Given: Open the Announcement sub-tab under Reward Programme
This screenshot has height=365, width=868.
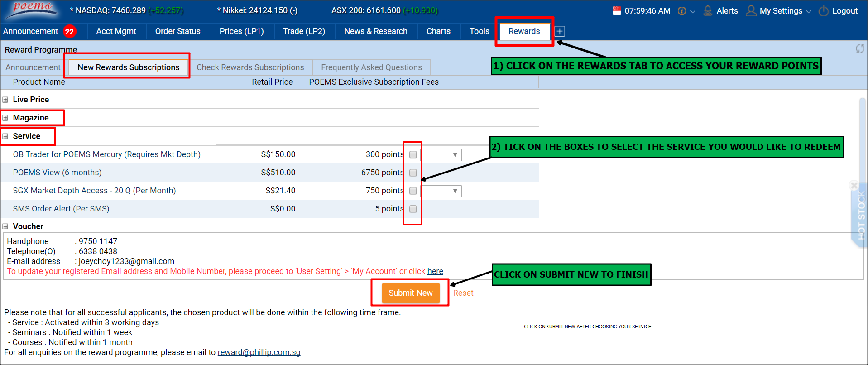Looking at the screenshot, I should pyautogui.click(x=33, y=67).
